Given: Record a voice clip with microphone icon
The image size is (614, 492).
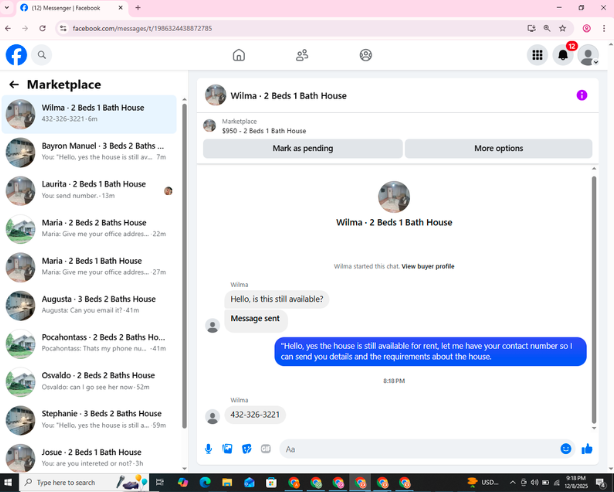Looking at the screenshot, I should tap(209, 449).
